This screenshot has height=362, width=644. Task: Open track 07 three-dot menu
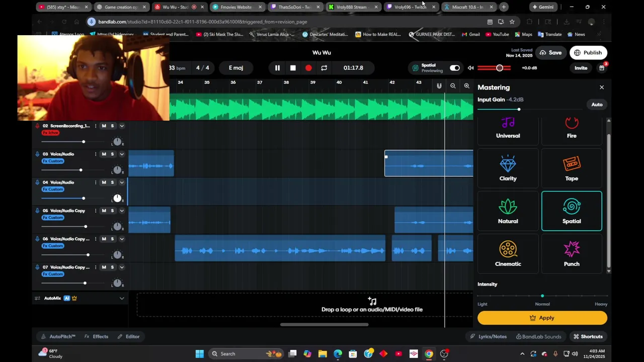[95, 267]
